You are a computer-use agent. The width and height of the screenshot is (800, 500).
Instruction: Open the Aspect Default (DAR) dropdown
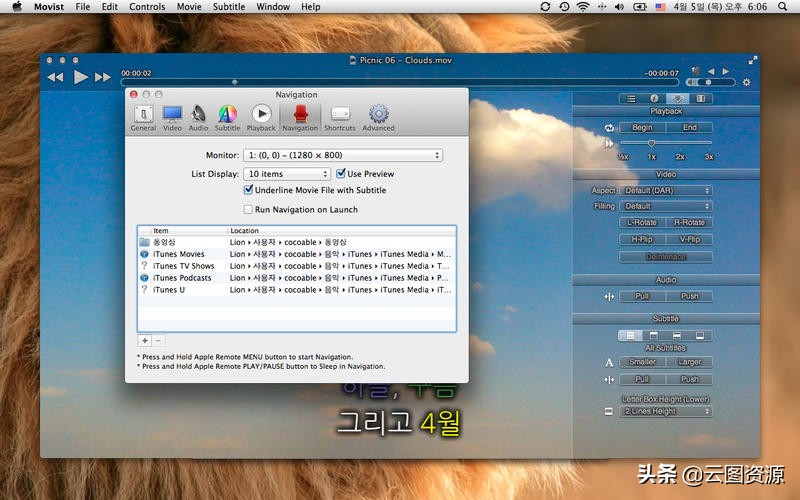pyautogui.click(x=666, y=191)
